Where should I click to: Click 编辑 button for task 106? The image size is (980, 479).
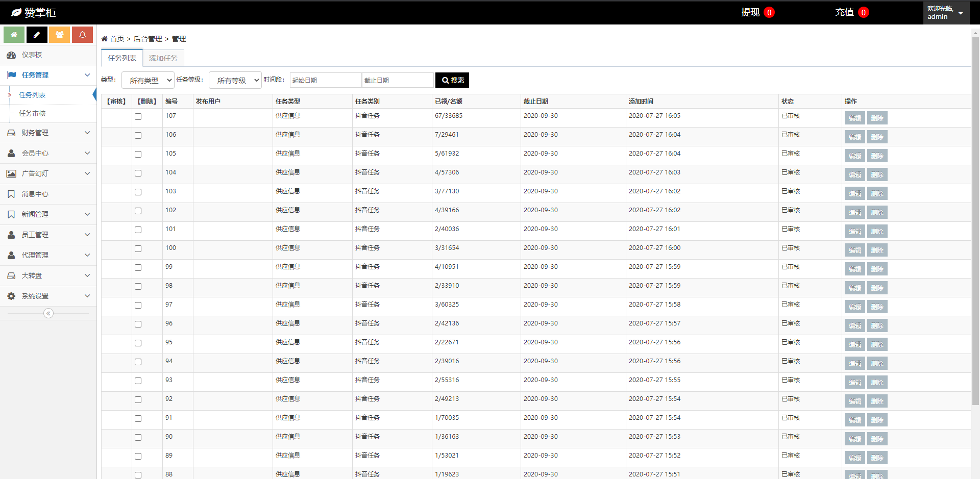coord(854,137)
